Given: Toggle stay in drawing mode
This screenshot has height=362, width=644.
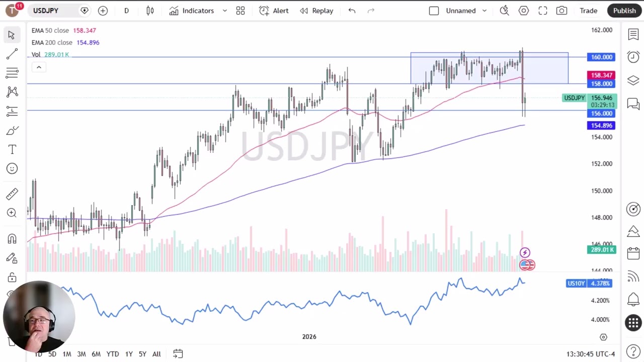Looking at the screenshot, I should click(12, 258).
